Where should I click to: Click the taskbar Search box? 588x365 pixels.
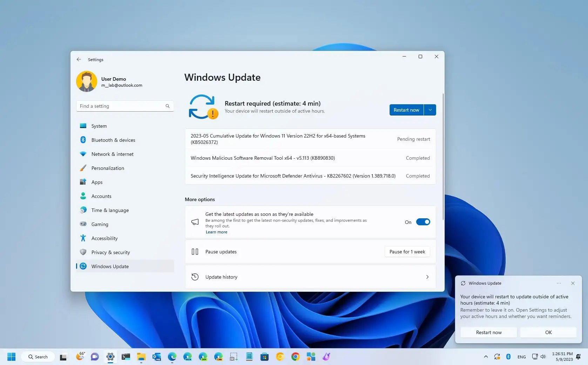click(x=38, y=357)
